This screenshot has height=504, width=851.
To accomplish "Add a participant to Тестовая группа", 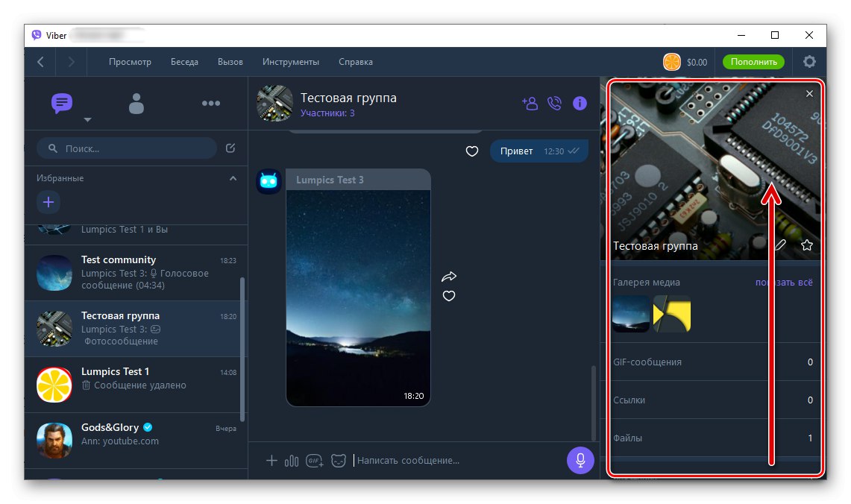I will tap(530, 104).
